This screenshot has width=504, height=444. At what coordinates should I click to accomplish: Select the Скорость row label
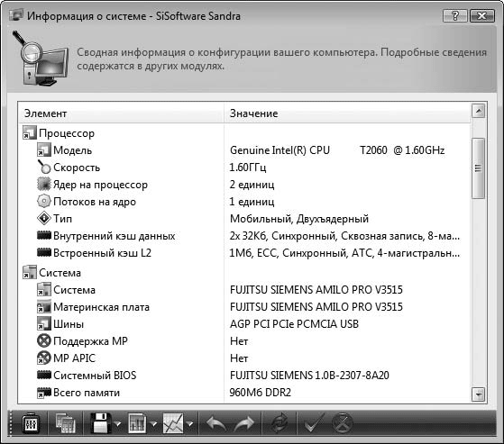[x=77, y=168]
